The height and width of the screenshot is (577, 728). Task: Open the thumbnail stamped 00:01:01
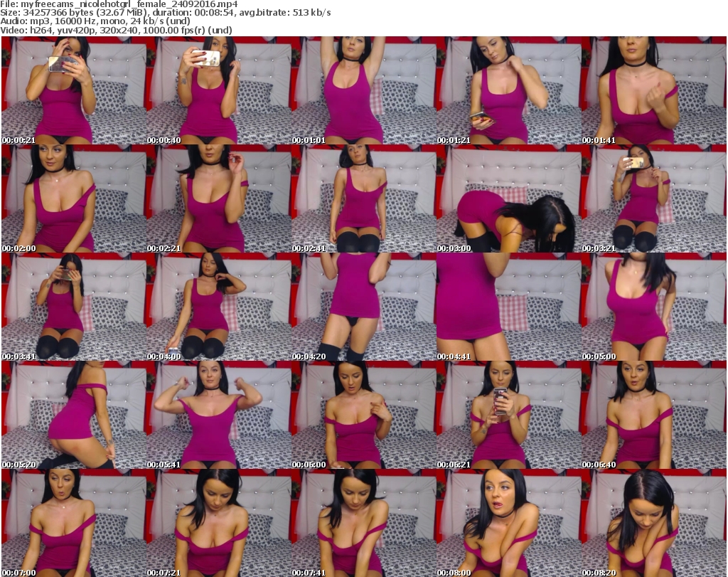click(x=363, y=90)
